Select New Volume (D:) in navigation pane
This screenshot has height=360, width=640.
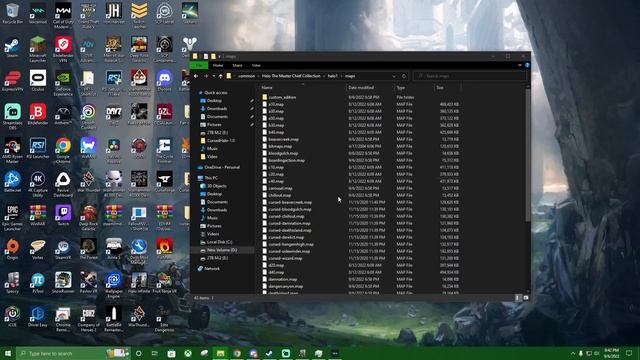click(x=222, y=250)
